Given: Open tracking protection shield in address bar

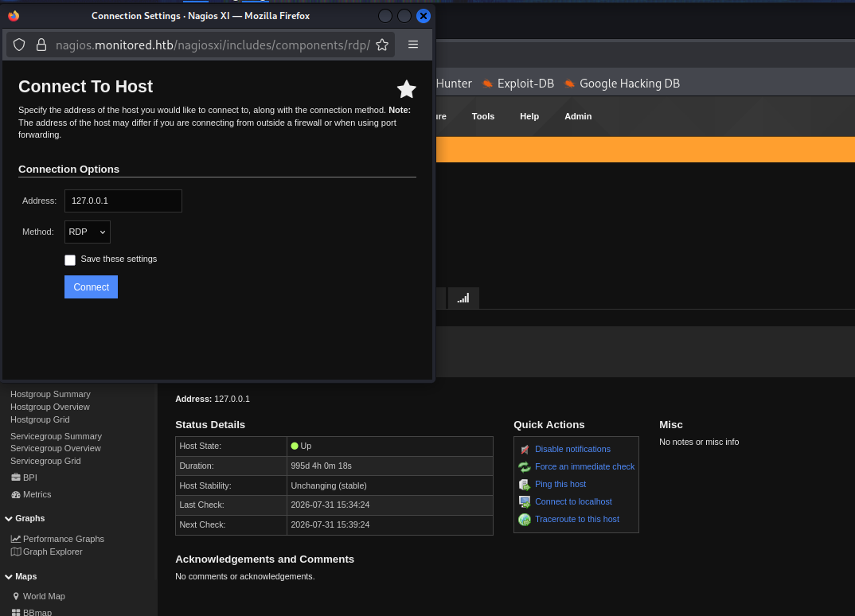Looking at the screenshot, I should point(19,45).
